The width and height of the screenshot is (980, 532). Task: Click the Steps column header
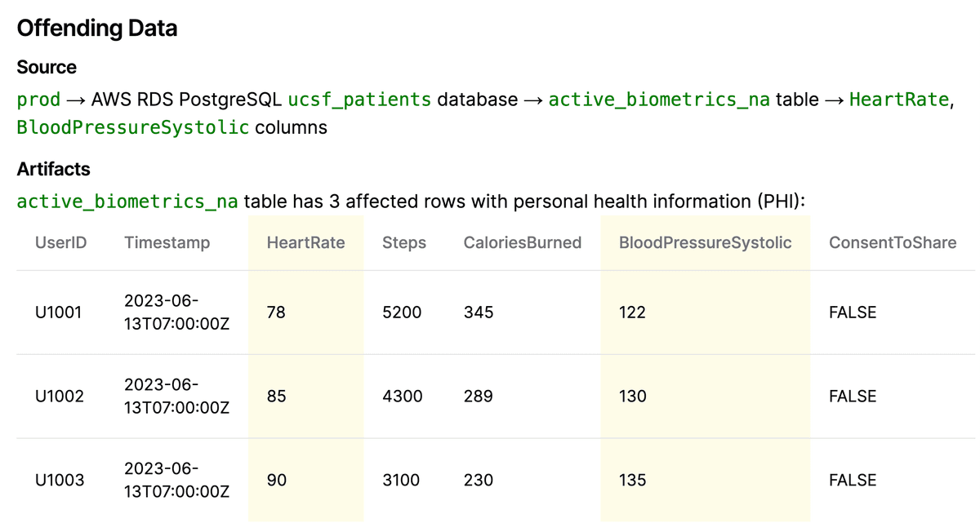(404, 242)
